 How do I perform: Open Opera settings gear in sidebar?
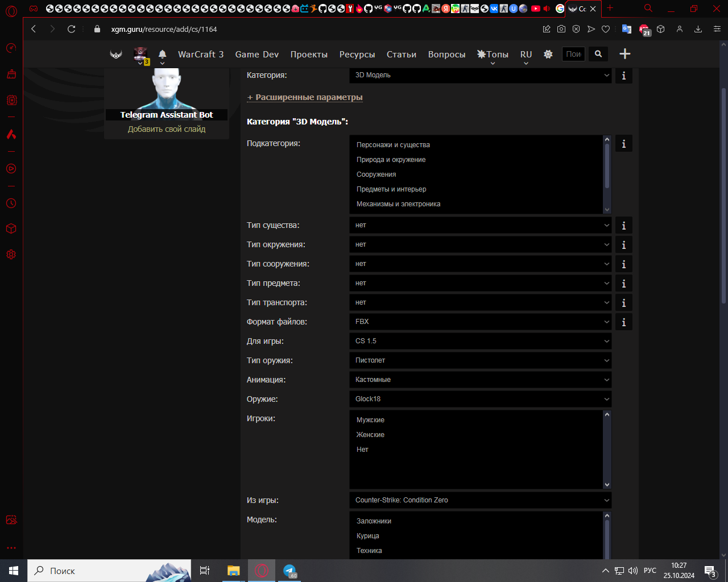11,254
